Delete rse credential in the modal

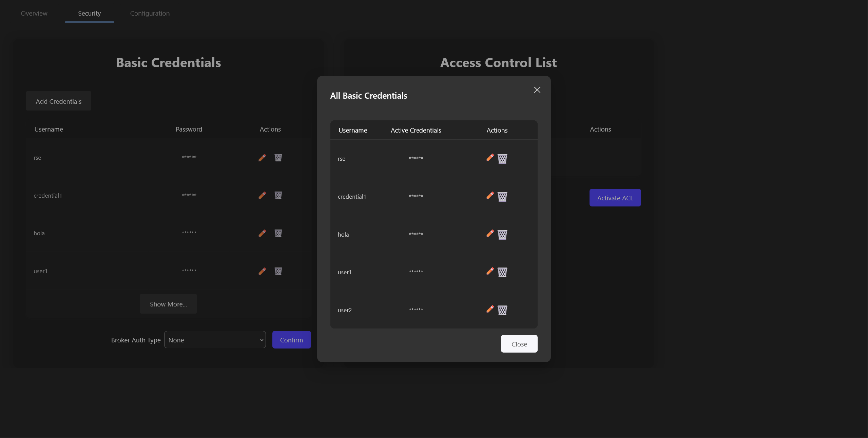[x=502, y=159]
